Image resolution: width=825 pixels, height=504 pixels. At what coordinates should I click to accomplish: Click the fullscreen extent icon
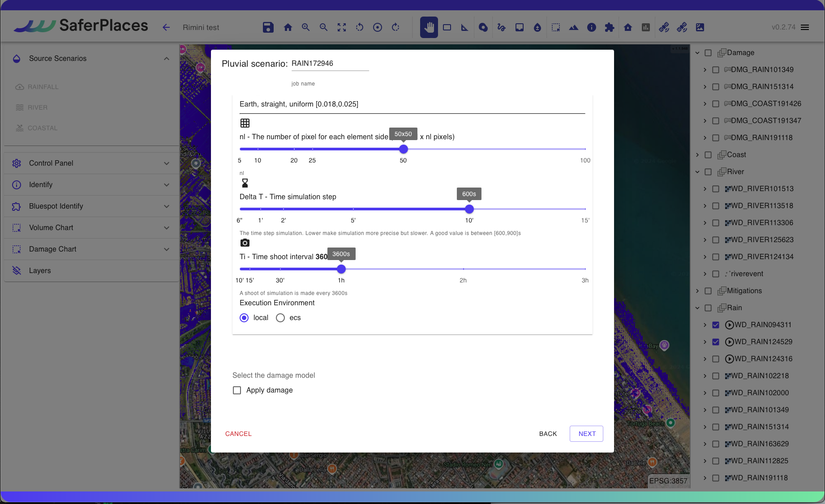pyautogui.click(x=342, y=27)
